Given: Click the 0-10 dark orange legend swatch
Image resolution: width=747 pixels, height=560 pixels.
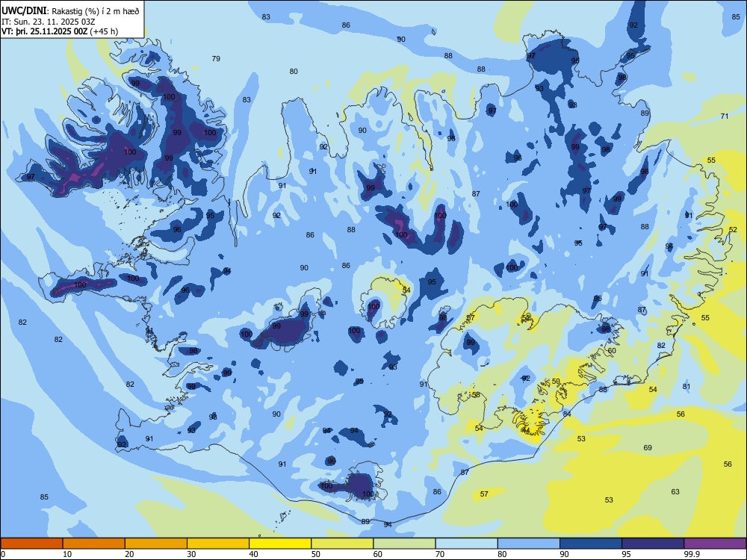Looking at the screenshot, I should (32, 544).
